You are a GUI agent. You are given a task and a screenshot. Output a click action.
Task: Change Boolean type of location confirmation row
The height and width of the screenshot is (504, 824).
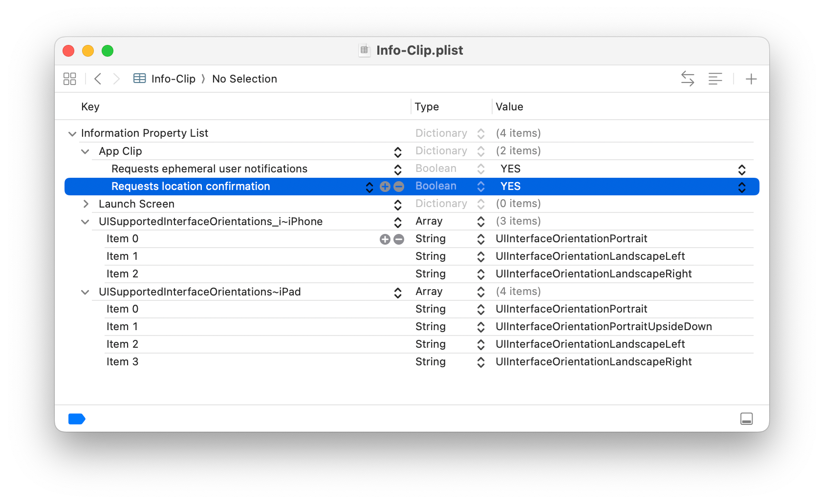tap(481, 187)
